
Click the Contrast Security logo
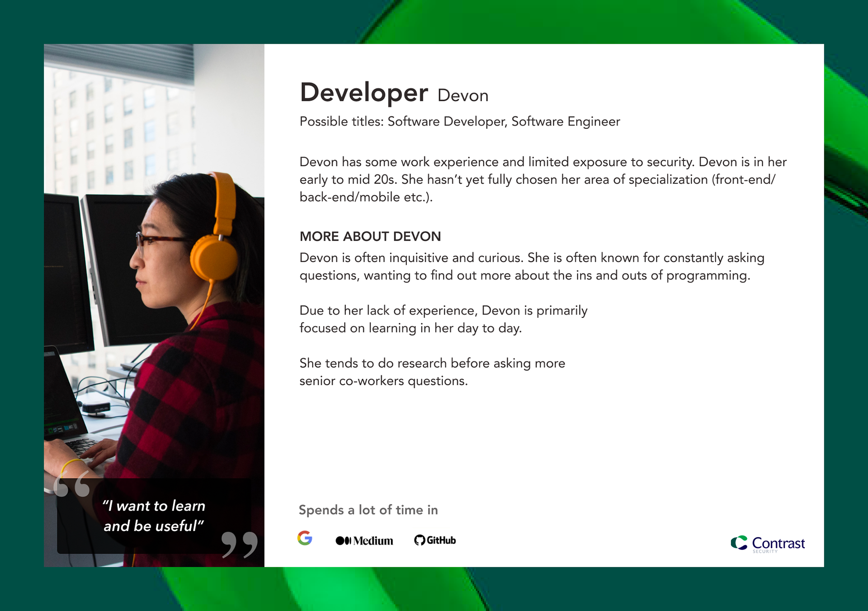[768, 543]
